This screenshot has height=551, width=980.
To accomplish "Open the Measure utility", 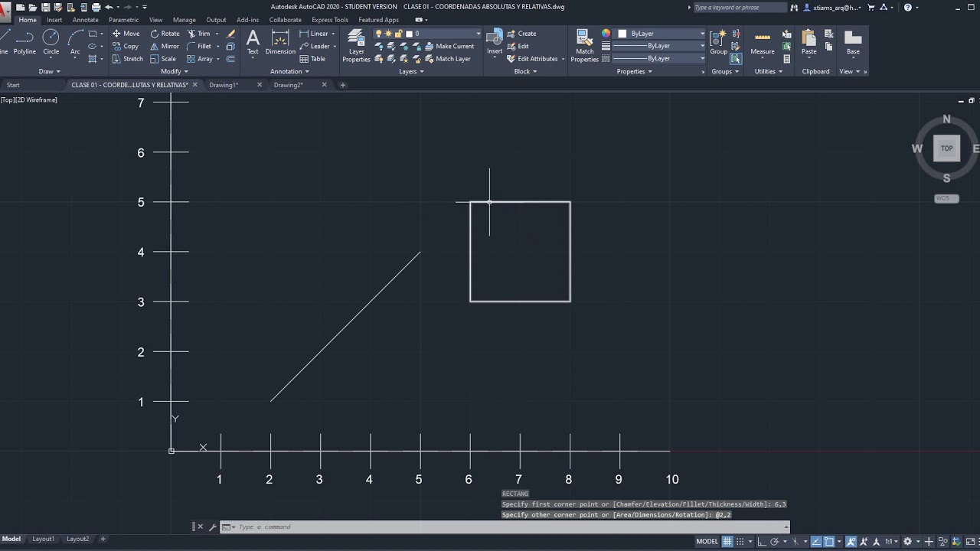I will point(762,42).
